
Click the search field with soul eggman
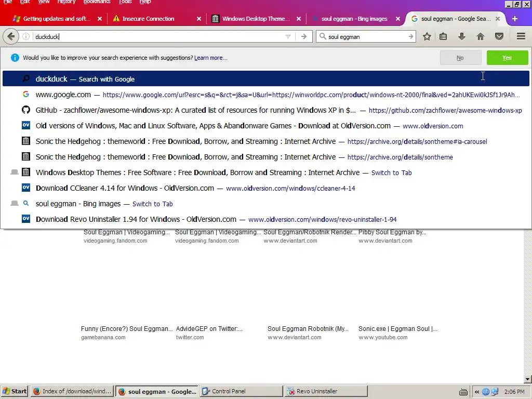pos(366,37)
